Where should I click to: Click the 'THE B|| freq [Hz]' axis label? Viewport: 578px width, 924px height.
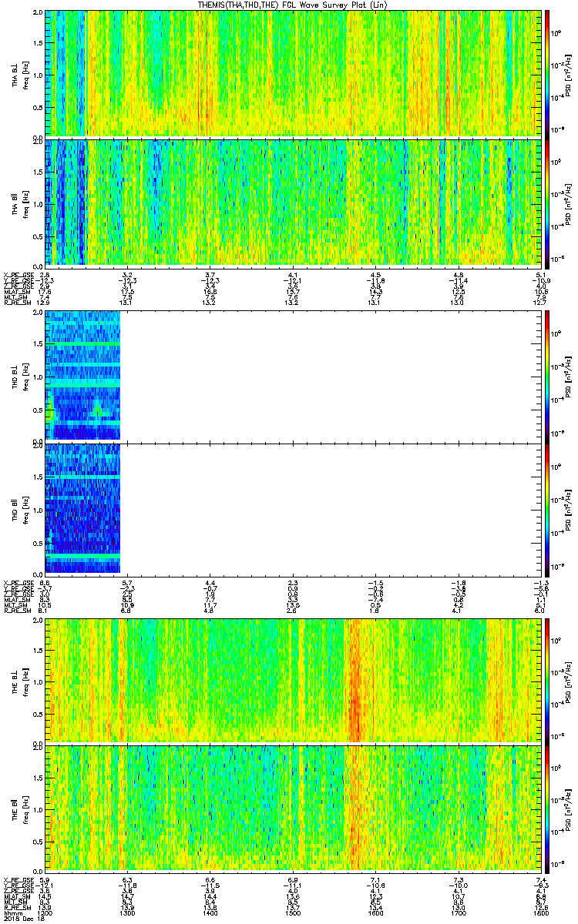(x=19, y=808)
